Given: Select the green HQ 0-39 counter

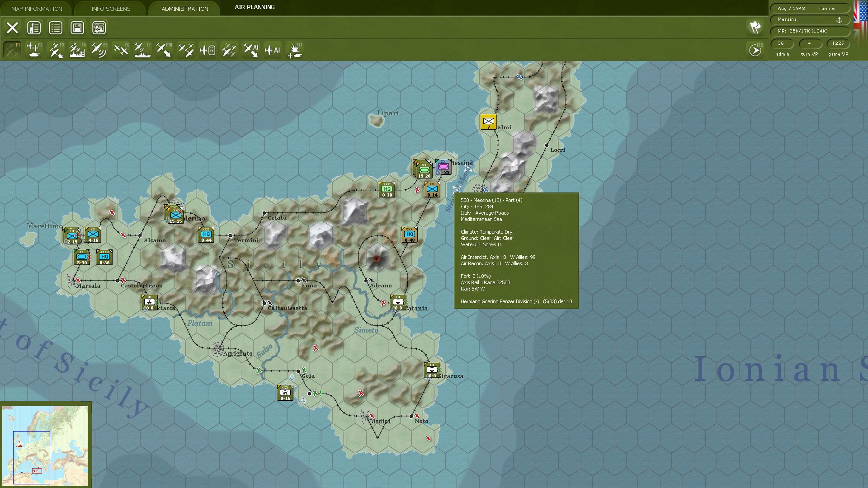Looking at the screenshot, I should (x=387, y=190).
